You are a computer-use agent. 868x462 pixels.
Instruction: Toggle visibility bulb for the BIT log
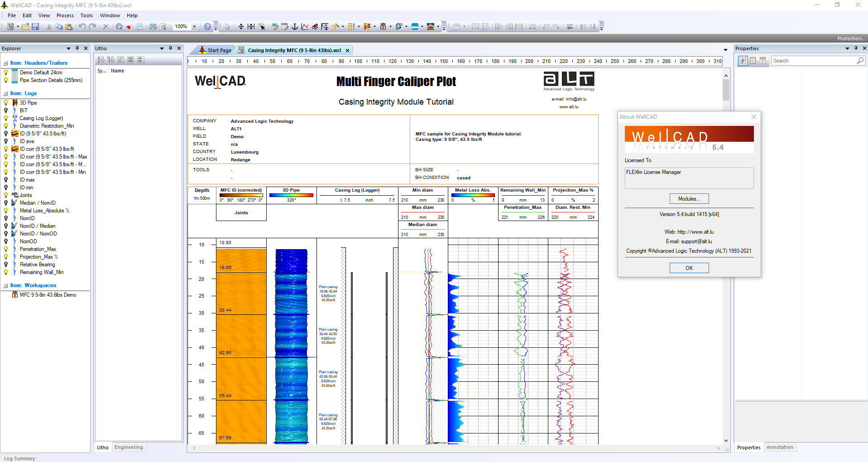(x=6, y=111)
